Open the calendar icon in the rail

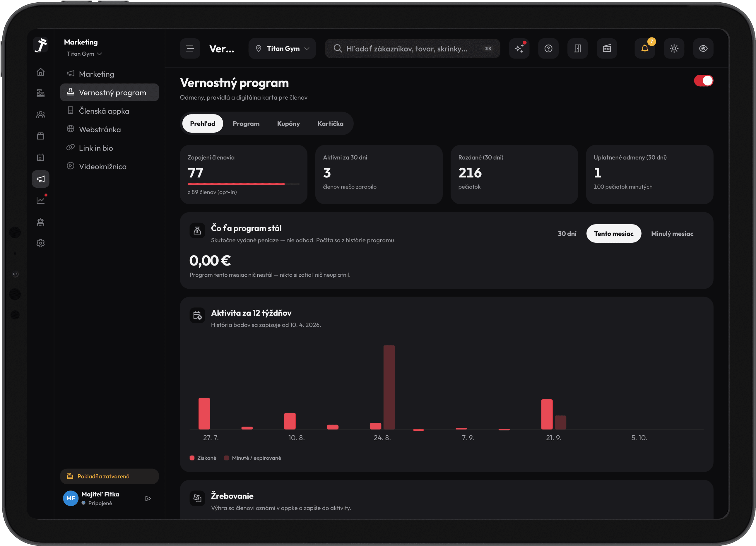40,157
